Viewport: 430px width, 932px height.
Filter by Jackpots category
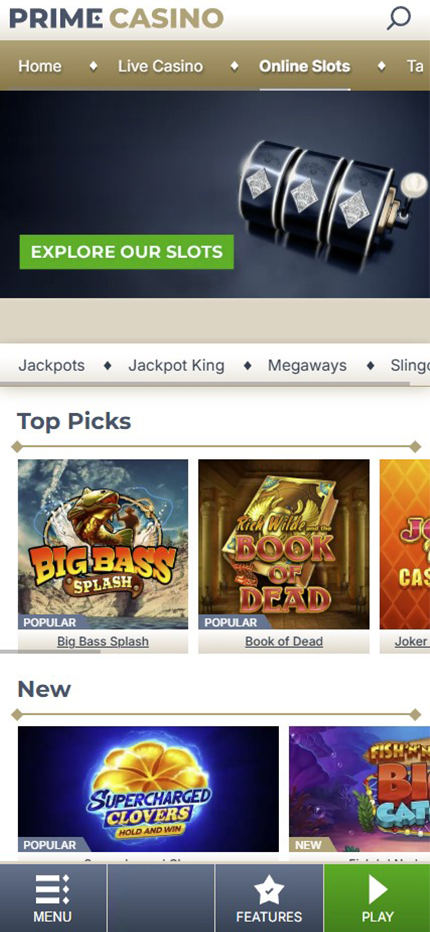pos(52,365)
